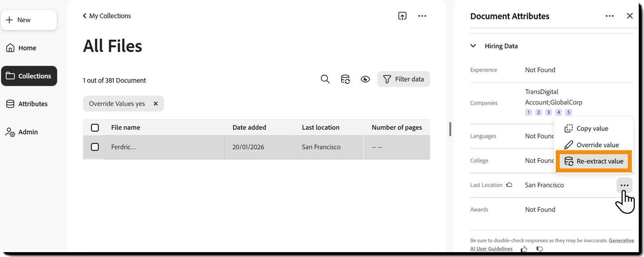Go back to My Collections
The width and height of the screenshot is (644, 257).
[x=107, y=16]
